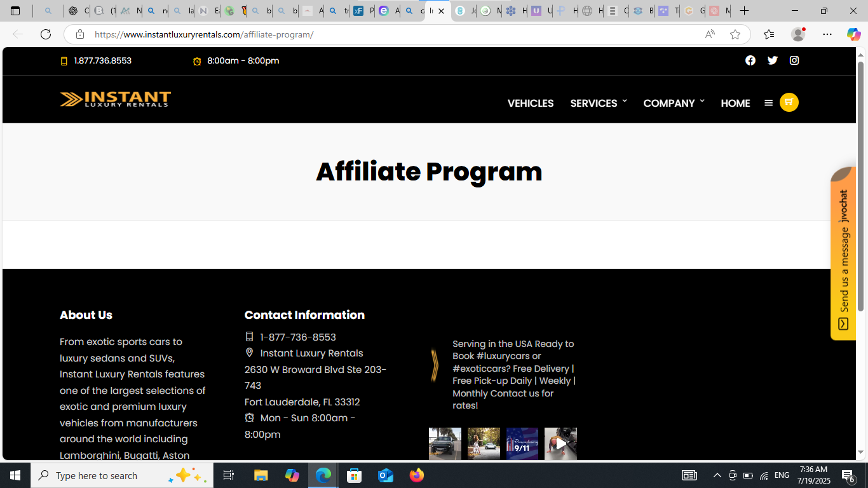Open the Copilot icon in Edge toolbar
Viewport: 868px width, 488px height.
click(x=853, y=34)
